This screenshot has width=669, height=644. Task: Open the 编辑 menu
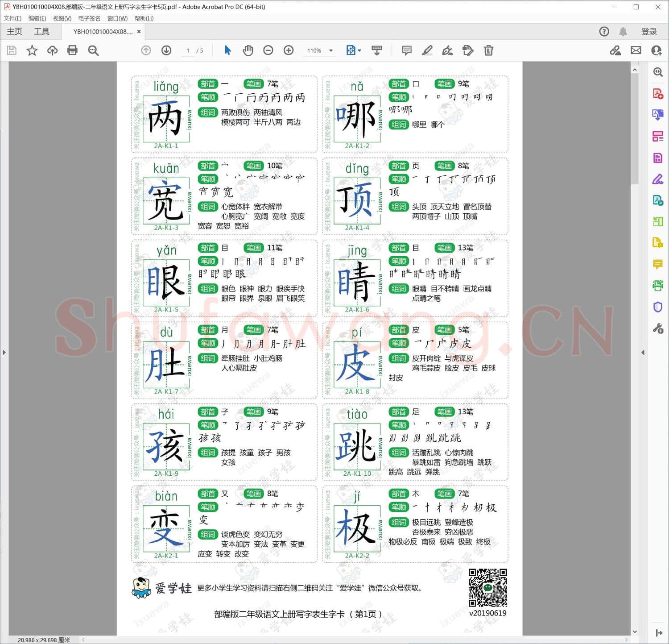point(37,18)
